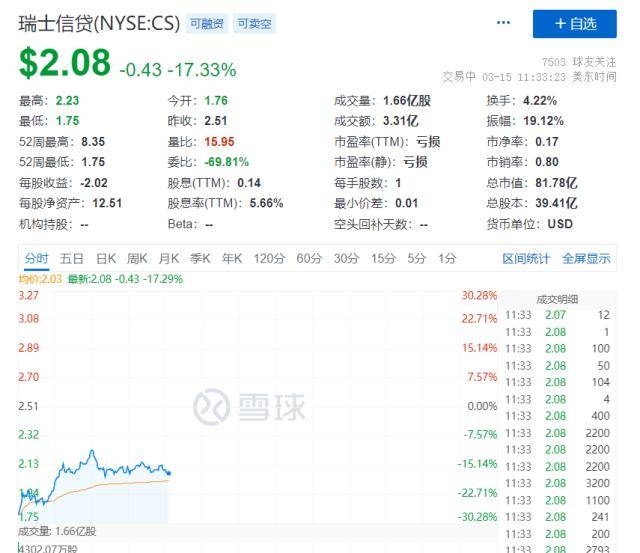
Task: Choose the 30分 interval tab
Action: (x=346, y=258)
